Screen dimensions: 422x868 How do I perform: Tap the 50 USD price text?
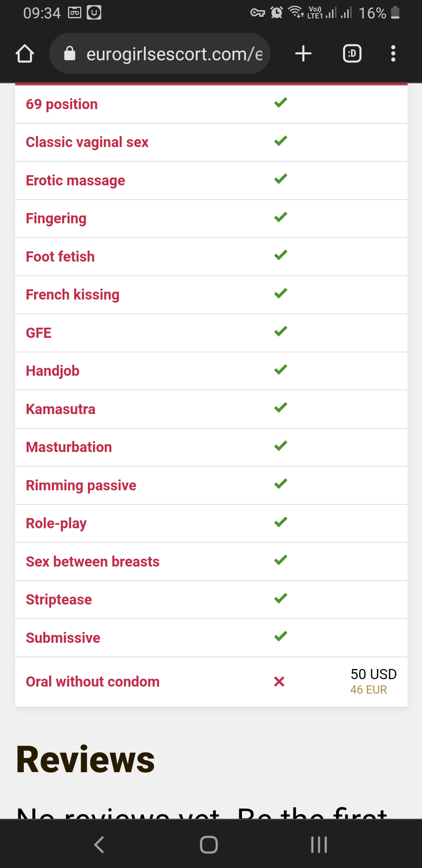pyautogui.click(x=374, y=674)
